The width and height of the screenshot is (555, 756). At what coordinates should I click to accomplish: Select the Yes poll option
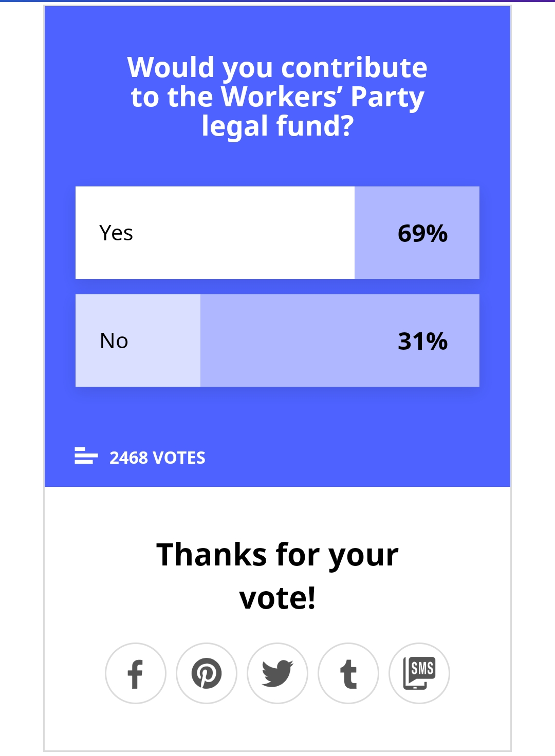tap(277, 233)
